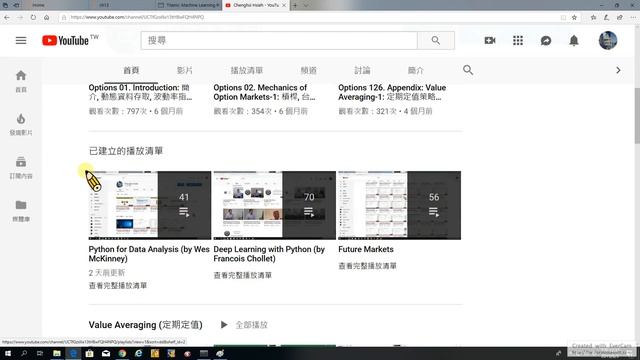Switch to the 播放清單 tab

pos(247,70)
